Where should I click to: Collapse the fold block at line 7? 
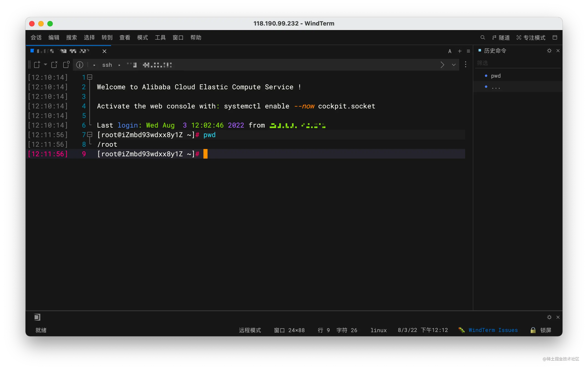click(90, 134)
